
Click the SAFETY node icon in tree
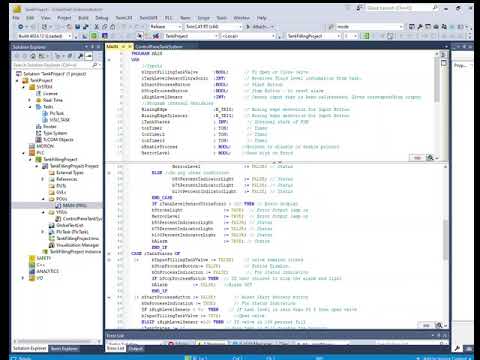pos(32,258)
